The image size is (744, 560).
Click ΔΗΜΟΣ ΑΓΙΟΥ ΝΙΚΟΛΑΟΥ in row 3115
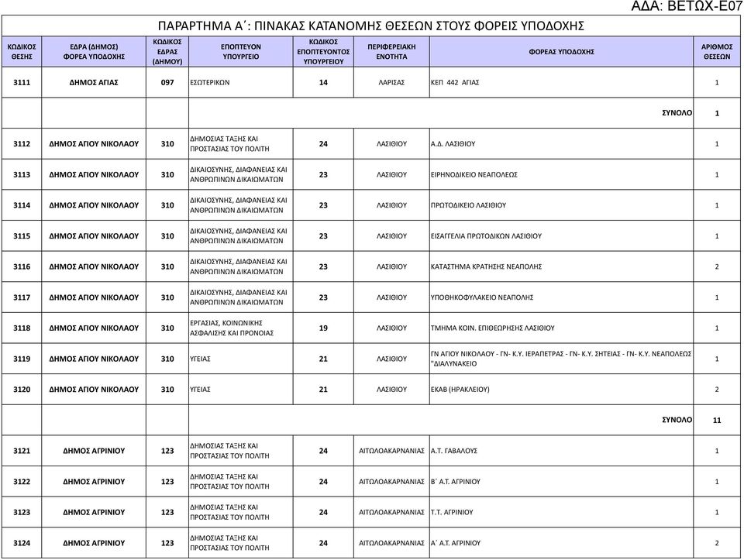coord(94,236)
